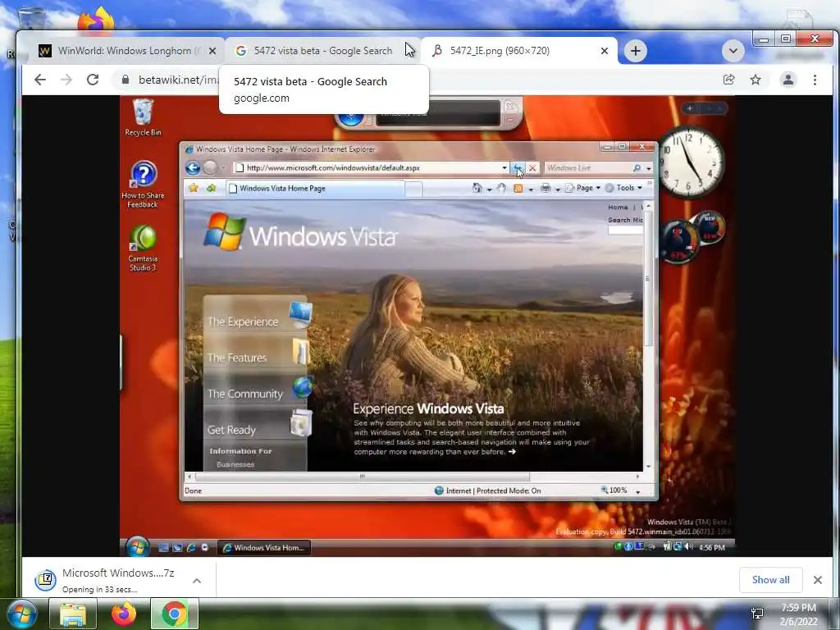Click the Camtasia Studio 3 desktop shortcut

(x=143, y=248)
